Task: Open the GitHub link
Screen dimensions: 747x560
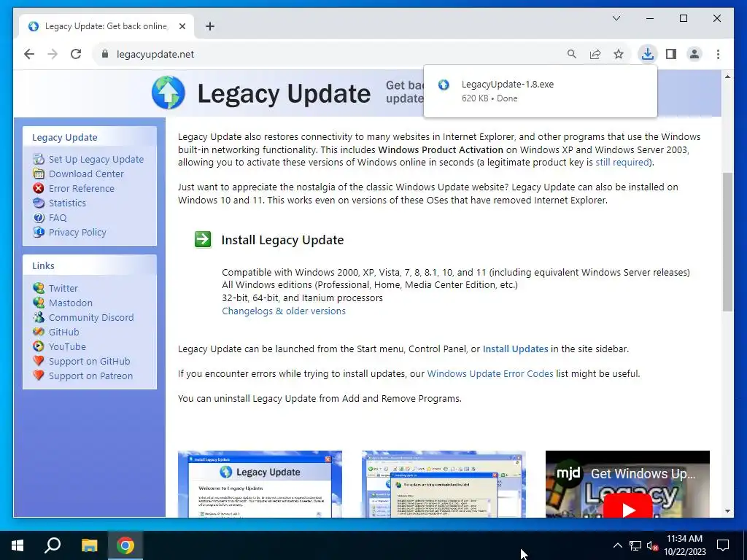Action: pyautogui.click(x=64, y=332)
